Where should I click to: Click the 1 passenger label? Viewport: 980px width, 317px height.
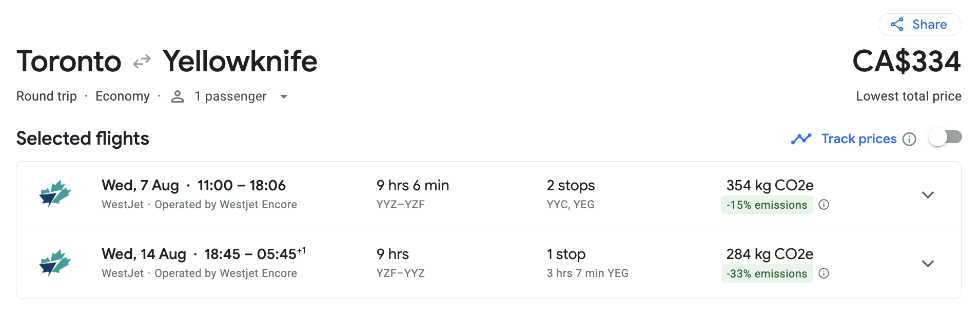(x=230, y=96)
